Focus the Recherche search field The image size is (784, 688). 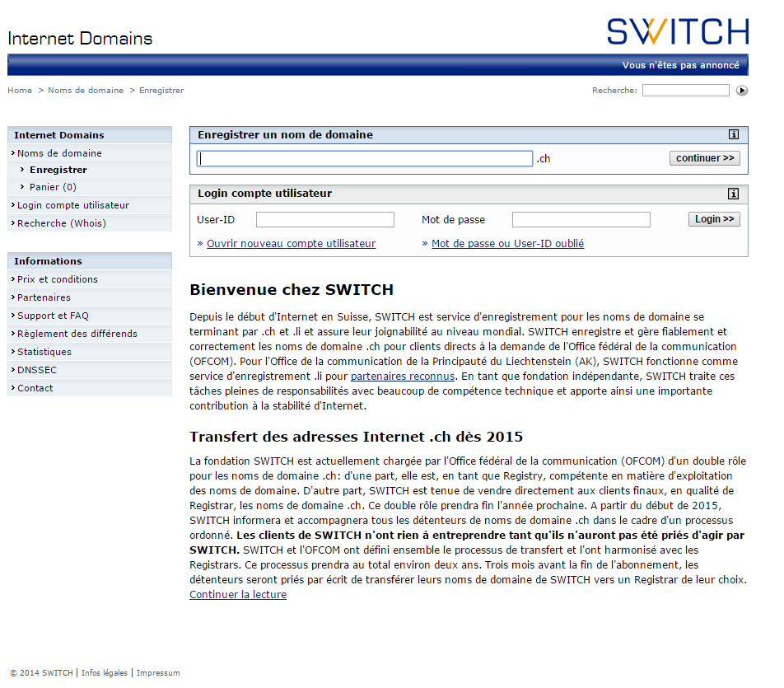point(685,91)
